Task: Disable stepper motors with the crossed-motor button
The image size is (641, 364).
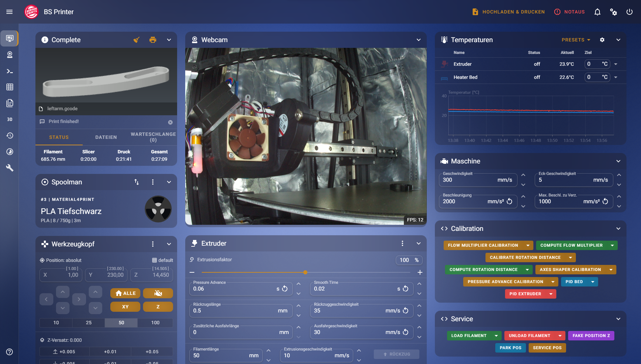Action: tap(158, 293)
